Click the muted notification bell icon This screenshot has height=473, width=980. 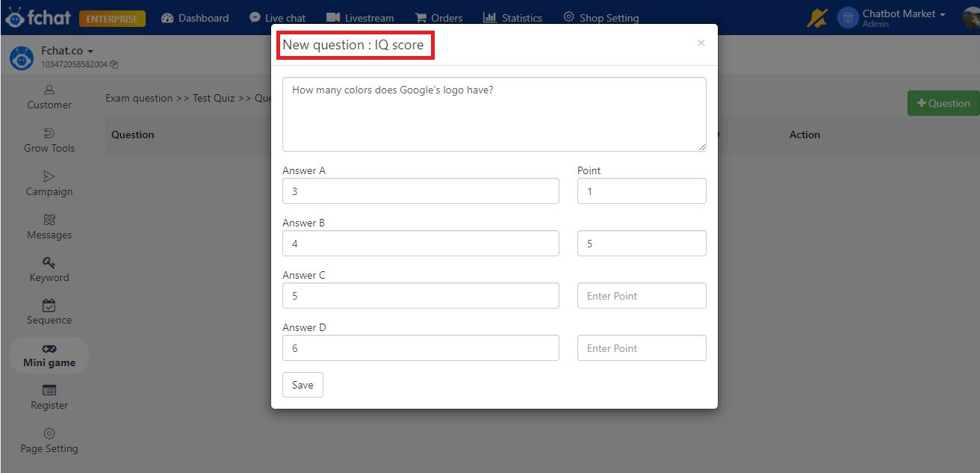click(817, 17)
